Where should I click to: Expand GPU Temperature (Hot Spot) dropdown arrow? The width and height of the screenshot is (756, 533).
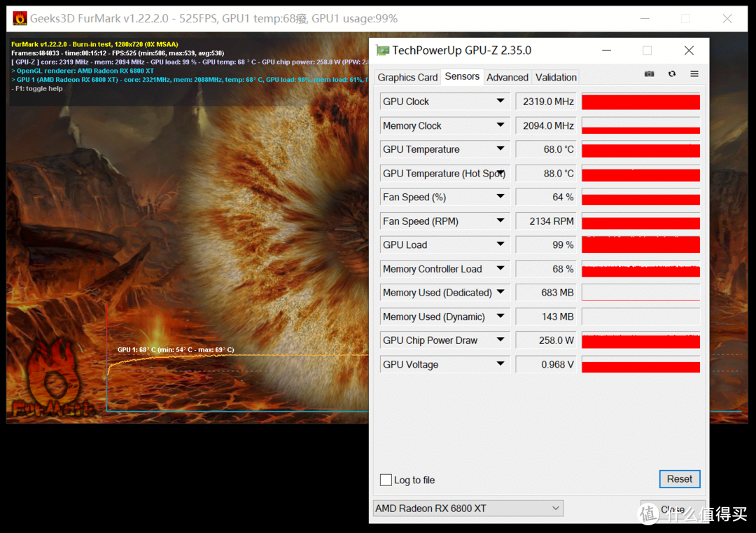point(501,172)
